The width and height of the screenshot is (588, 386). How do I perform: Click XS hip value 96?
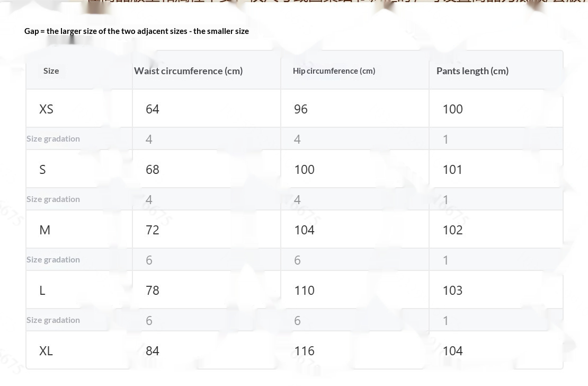coord(300,109)
